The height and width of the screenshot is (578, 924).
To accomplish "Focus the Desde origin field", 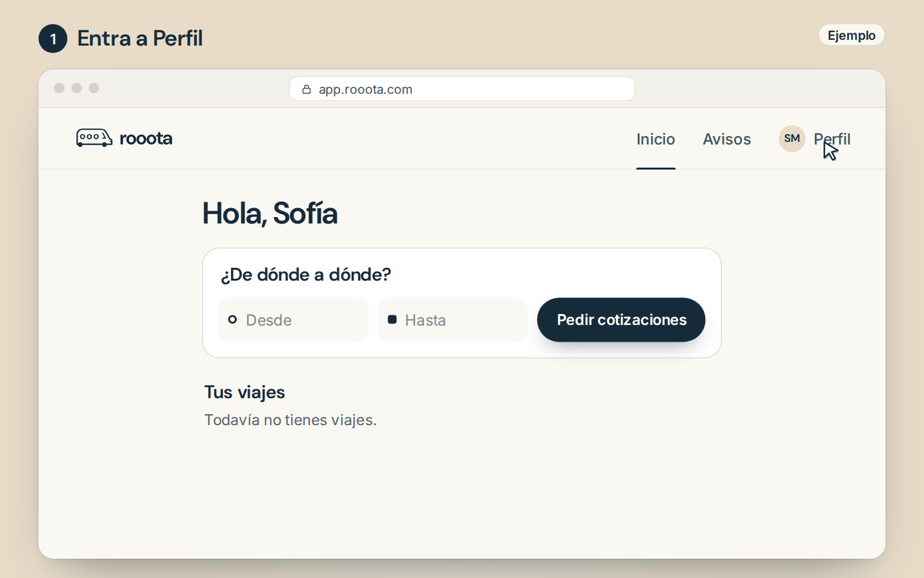I will click(294, 320).
